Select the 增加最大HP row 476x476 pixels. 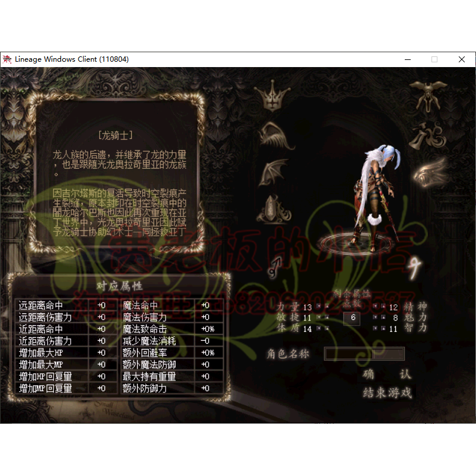66,353
